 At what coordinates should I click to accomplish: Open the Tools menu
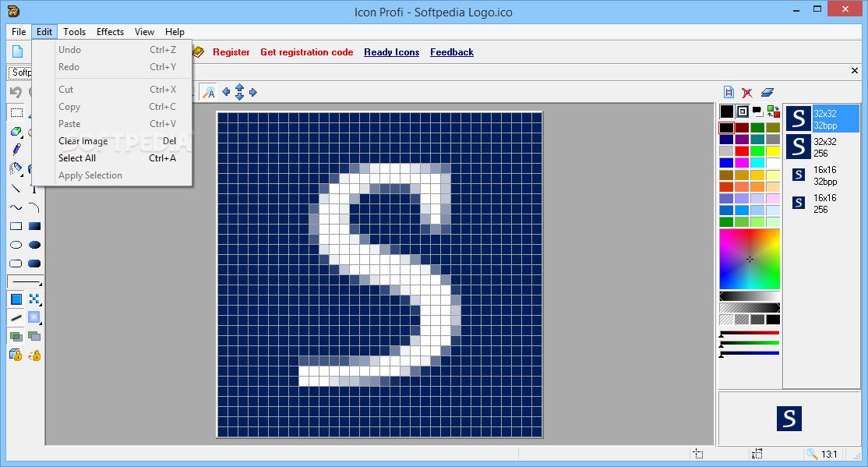(74, 32)
